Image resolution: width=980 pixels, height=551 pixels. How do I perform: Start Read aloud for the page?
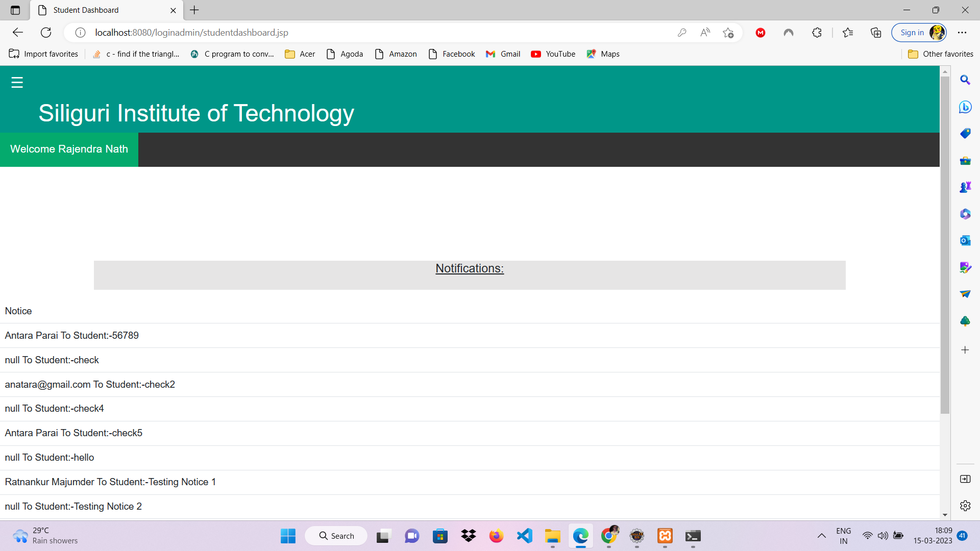(705, 32)
